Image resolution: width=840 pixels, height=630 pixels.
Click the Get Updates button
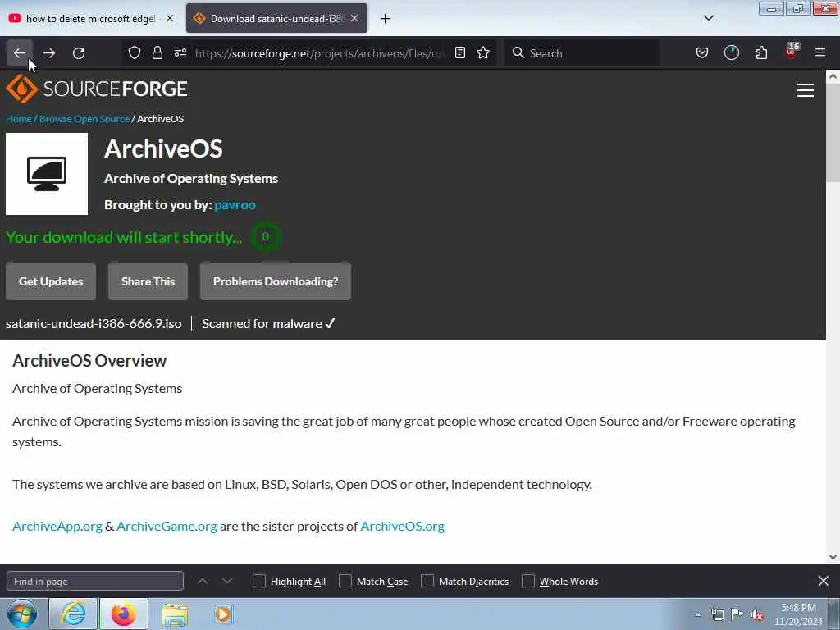tap(51, 281)
